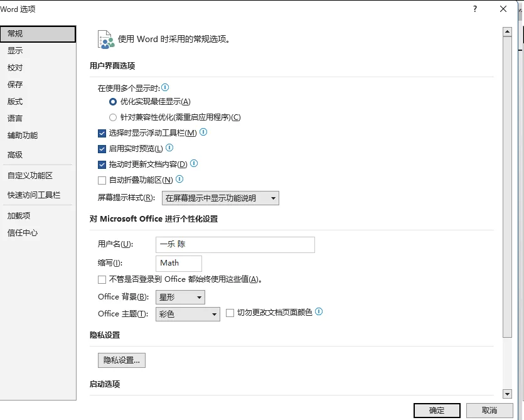Image resolution: width=524 pixels, height=420 pixels.
Task: Confirm with the 确定 button
Action: tap(437, 411)
